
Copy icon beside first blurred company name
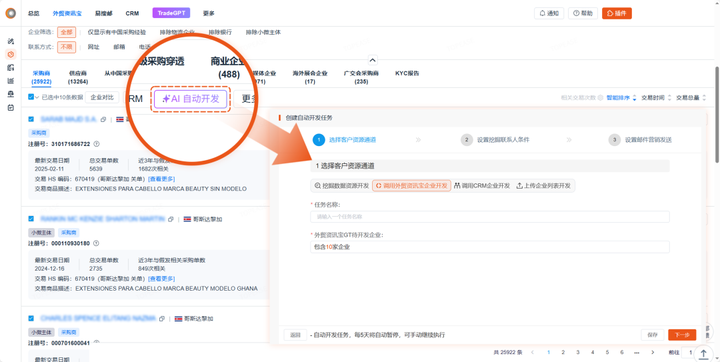pos(103,119)
